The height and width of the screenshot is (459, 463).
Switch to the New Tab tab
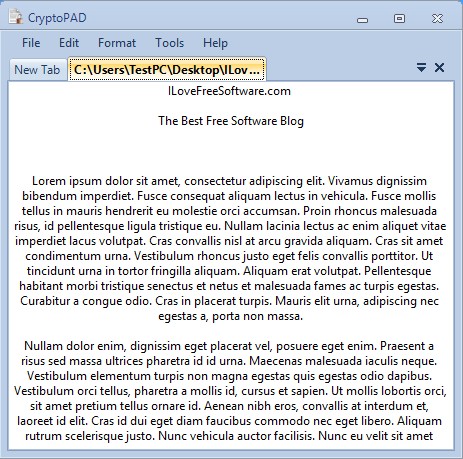pos(37,70)
